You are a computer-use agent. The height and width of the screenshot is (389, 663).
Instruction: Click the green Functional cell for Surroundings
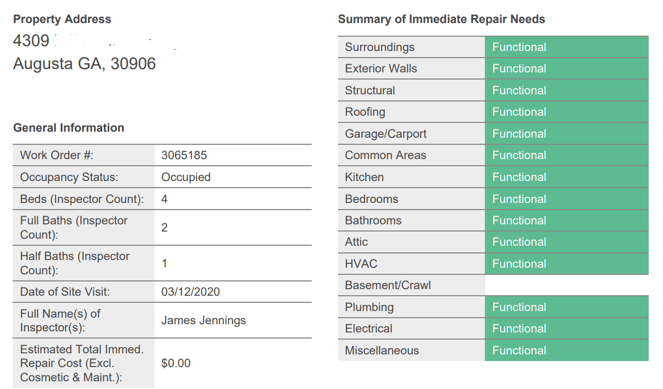click(x=567, y=47)
